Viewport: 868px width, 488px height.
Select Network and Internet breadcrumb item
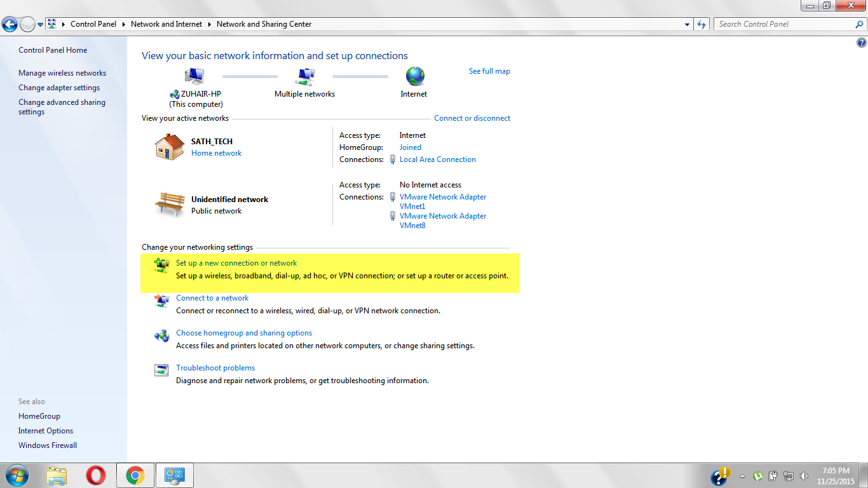166,24
